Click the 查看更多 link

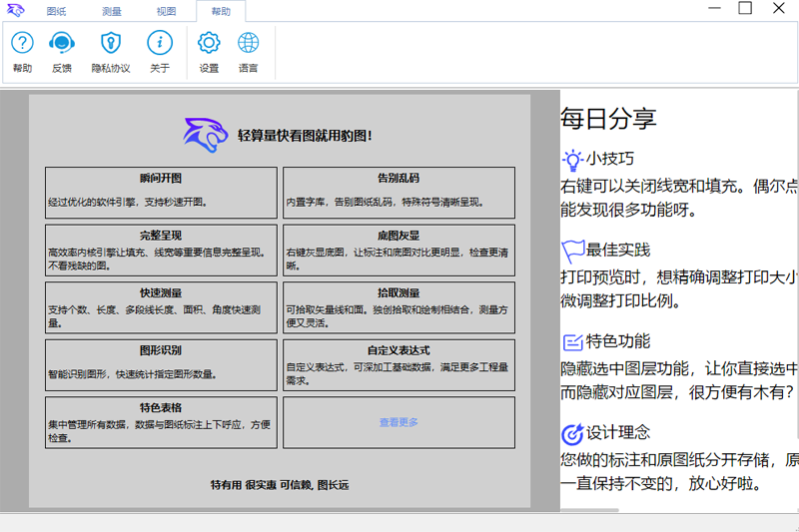[x=399, y=422]
